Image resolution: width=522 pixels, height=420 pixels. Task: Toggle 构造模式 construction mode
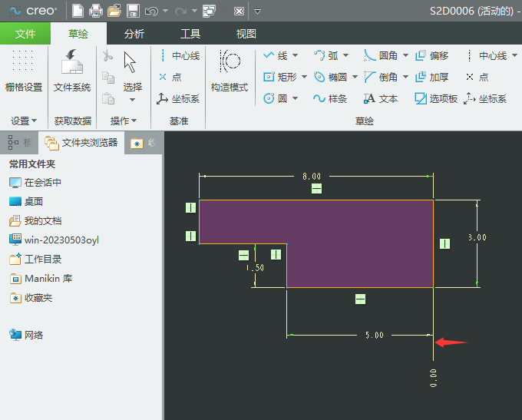tap(230, 71)
